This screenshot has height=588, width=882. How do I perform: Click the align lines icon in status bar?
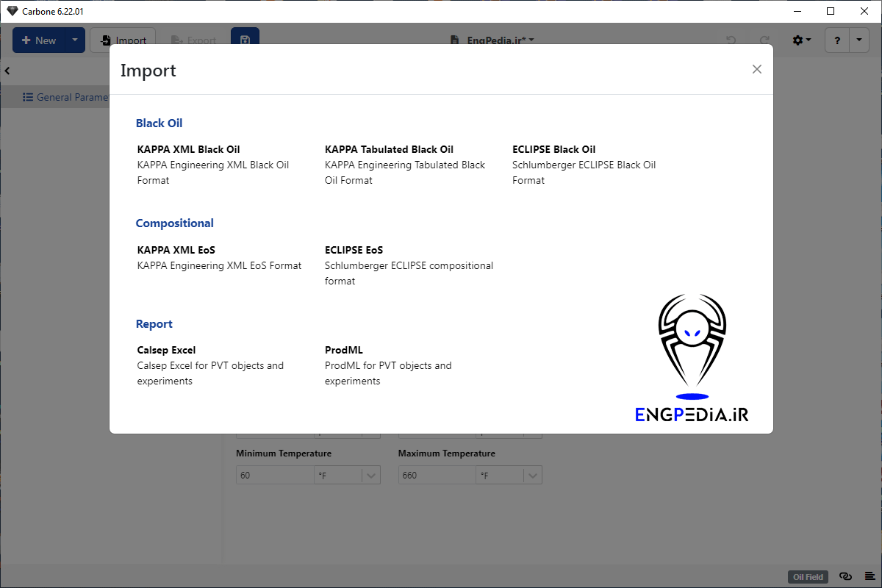point(869,576)
